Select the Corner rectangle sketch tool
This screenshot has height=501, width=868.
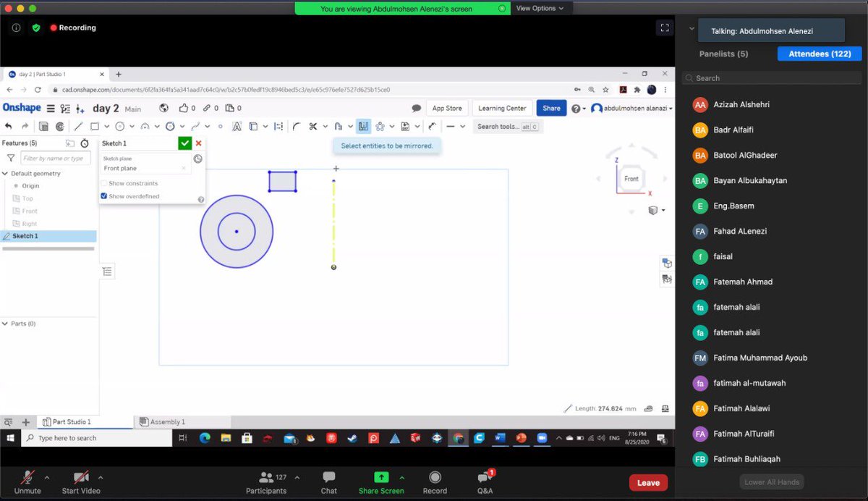pos(95,126)
